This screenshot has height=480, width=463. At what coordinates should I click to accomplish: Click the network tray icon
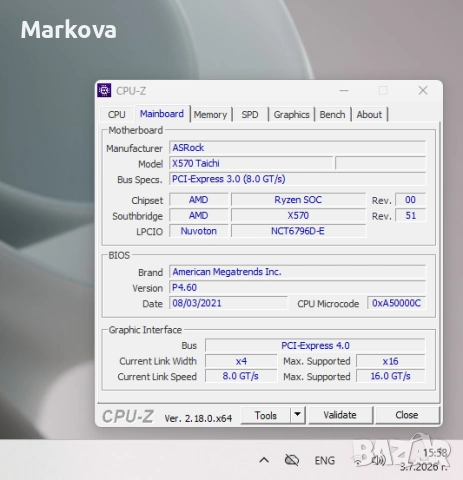coord(358,461)
